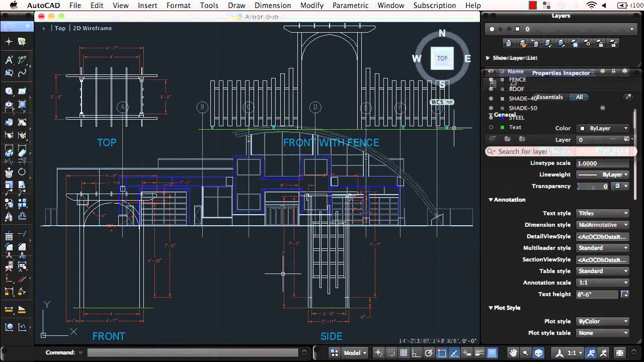Click the All button in Properties Inspector
644x362 pixels.
point(579,97)
